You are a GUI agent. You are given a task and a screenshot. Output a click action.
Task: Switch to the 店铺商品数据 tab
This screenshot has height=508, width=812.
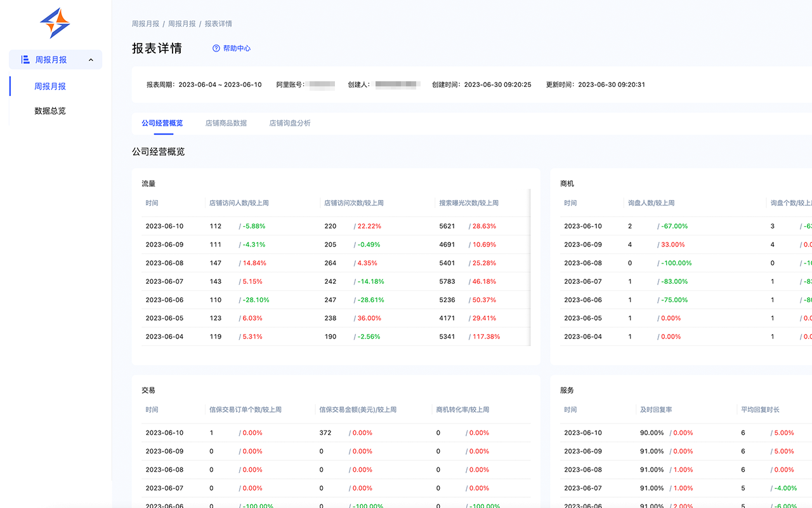[225, 123]
